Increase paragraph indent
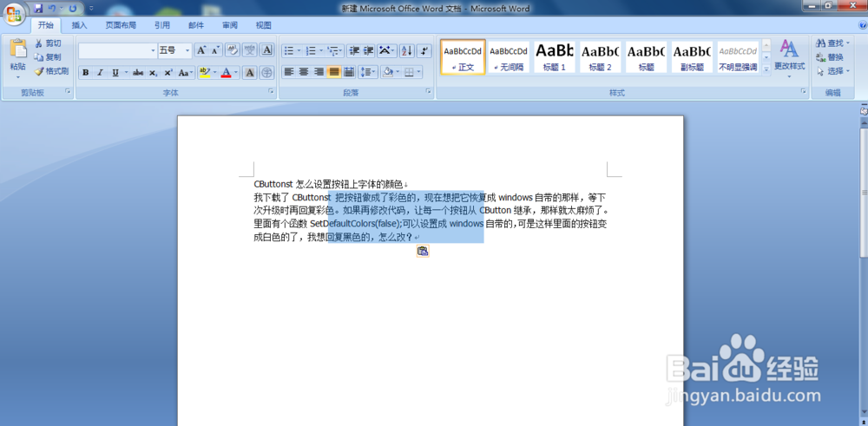868x426 pixels. point(368,51)
